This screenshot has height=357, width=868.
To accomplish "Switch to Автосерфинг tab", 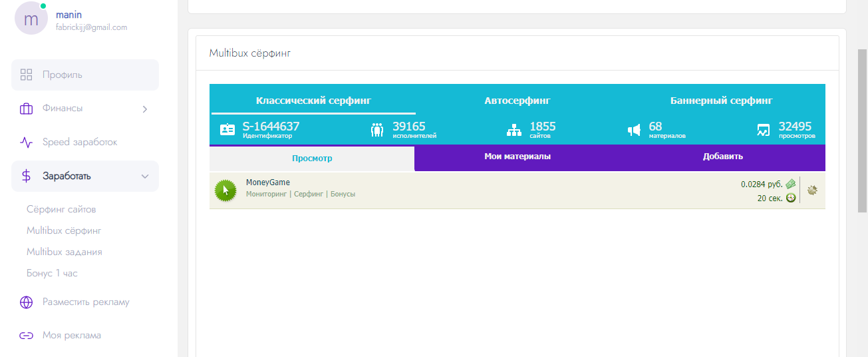I will pos(517,101).
